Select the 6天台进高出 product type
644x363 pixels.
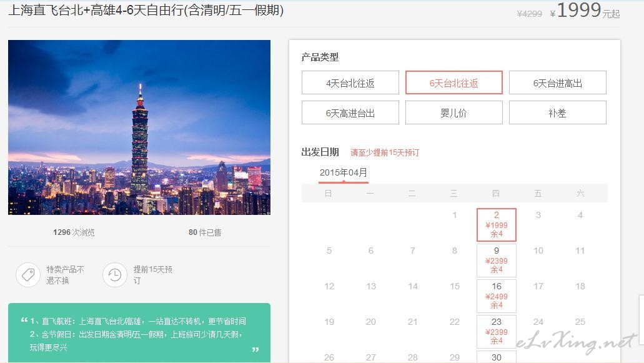point(557,83)
